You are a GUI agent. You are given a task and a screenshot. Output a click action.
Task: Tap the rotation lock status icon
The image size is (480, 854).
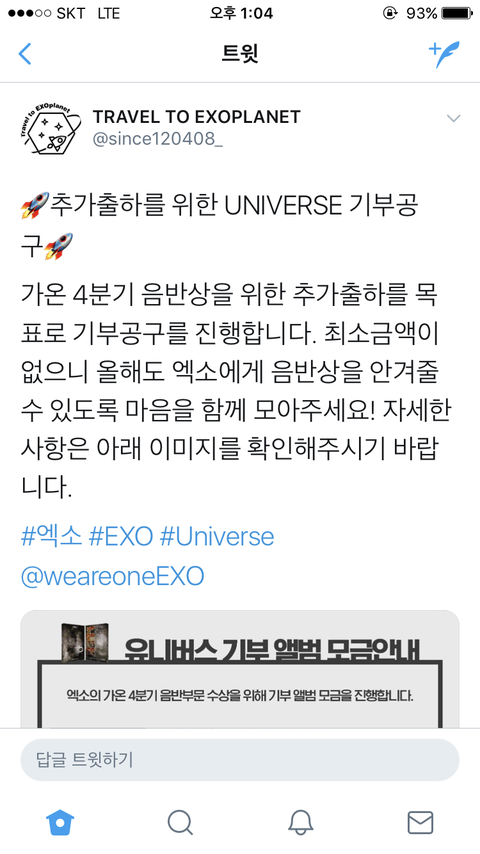391,13
